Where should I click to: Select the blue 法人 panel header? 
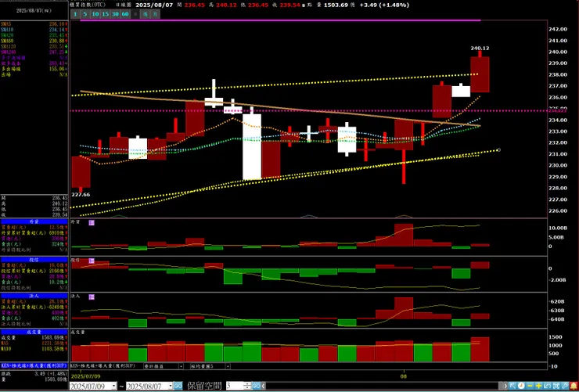click(x=34, y=296)
